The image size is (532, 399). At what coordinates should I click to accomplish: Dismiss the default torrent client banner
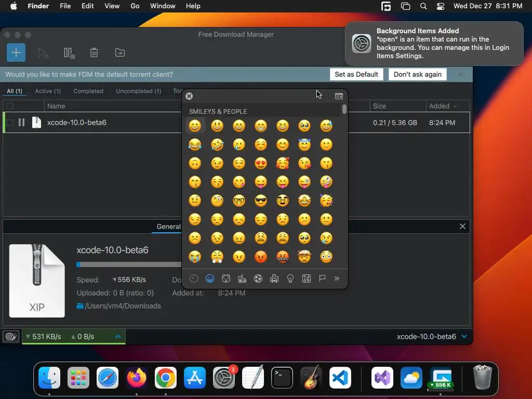[x=460, y=74]
